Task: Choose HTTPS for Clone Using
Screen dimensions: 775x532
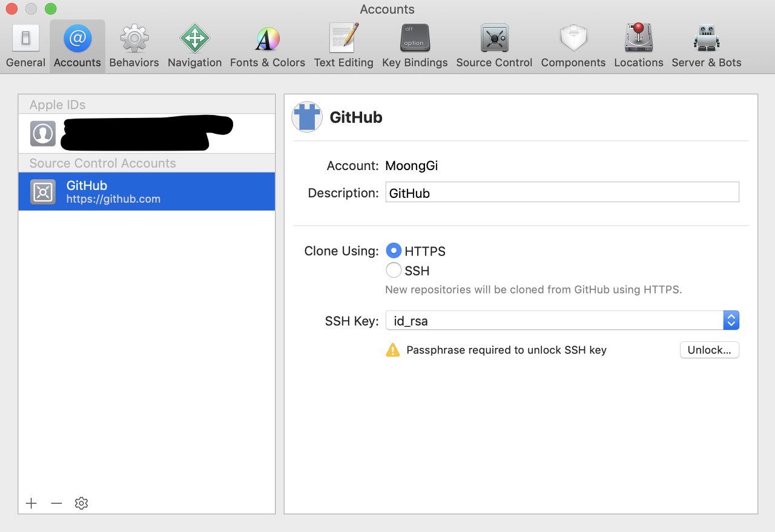Action: tap(394, 251)
